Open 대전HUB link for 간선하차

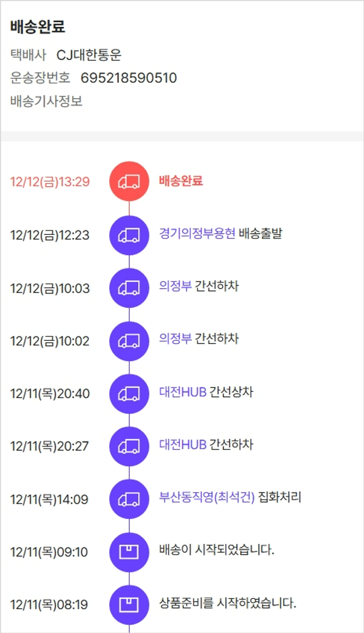tap(182, 444)
